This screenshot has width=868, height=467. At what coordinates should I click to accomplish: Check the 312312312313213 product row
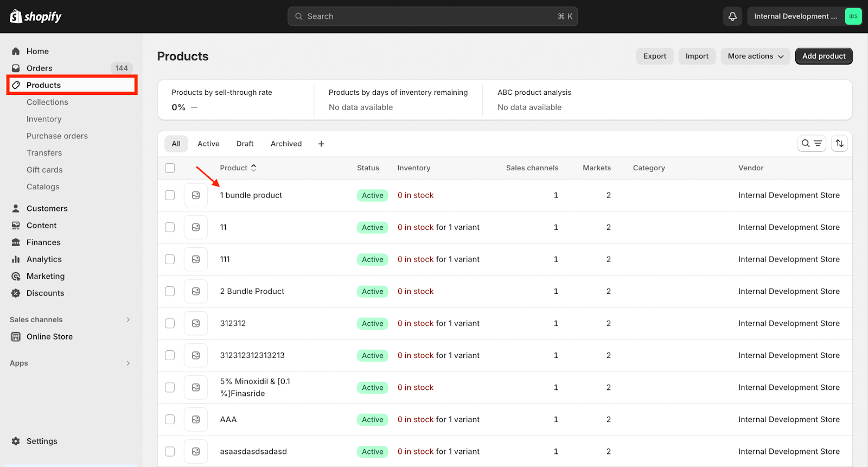(170, 355)
